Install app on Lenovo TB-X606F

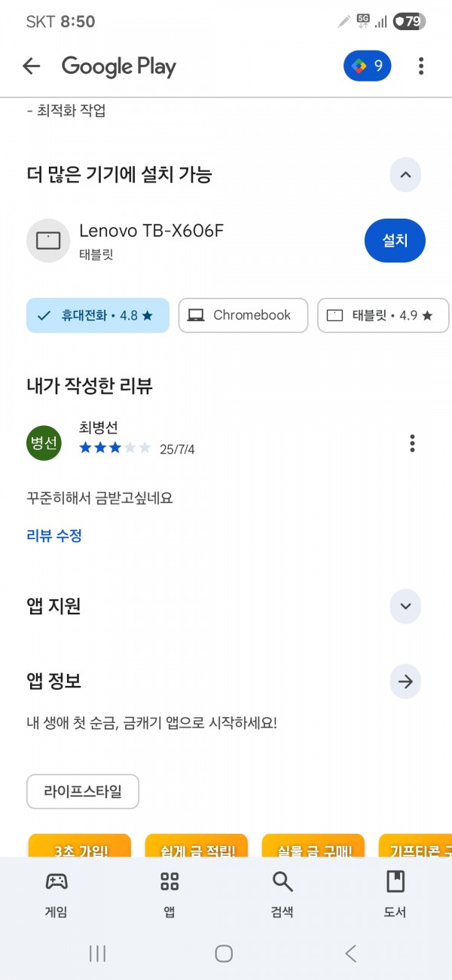point(395,241)
